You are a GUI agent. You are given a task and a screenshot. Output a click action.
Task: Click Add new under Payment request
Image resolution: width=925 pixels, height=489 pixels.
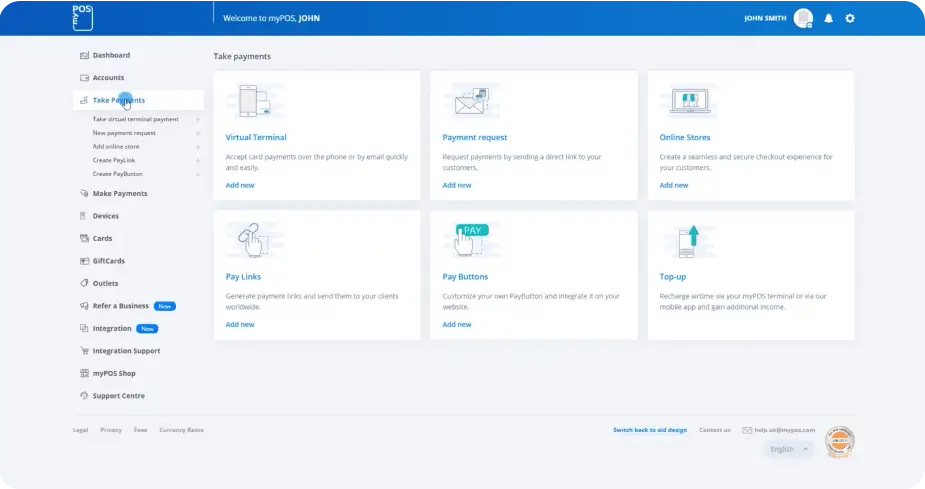457,185
